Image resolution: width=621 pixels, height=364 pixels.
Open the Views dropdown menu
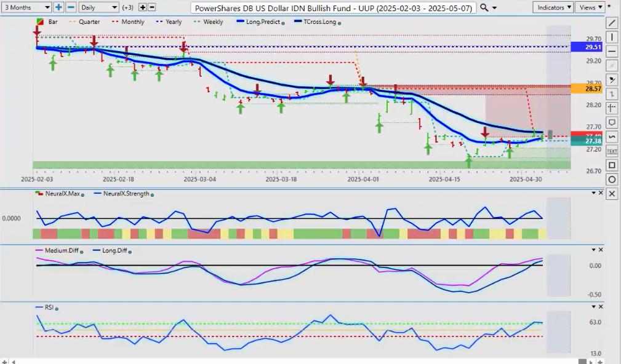(590, 7)
